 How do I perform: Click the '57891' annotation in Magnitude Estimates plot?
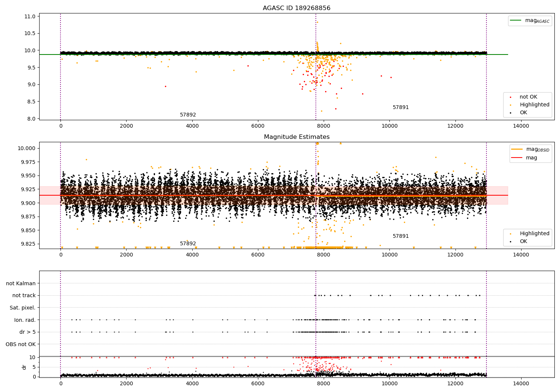pyautogui.click(x=401, y=236)
